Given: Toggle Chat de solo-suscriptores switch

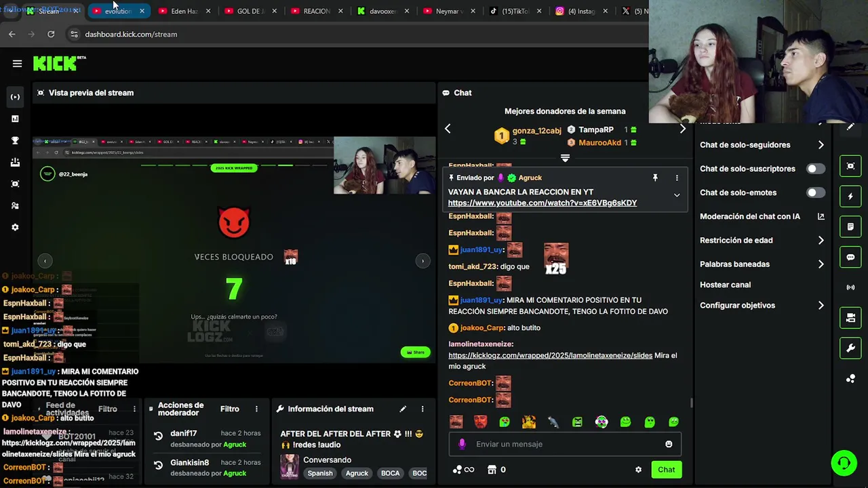Looking at the screenshot, I should pyautogui.click(x=816, y=169).
